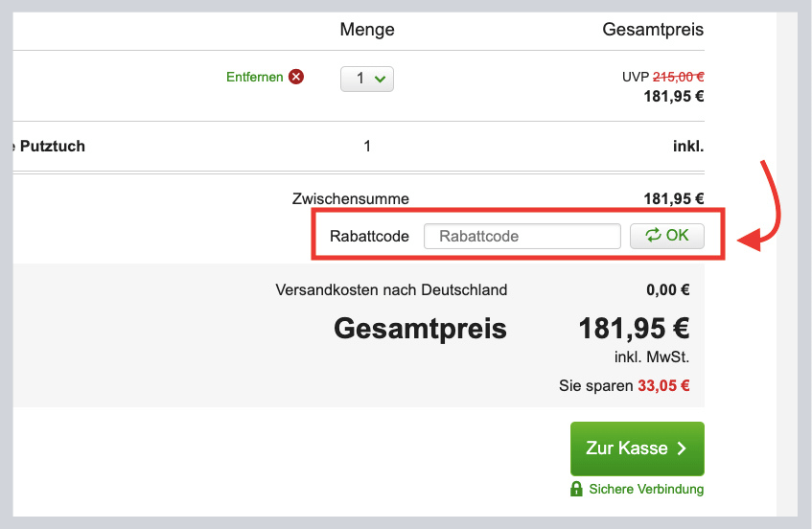The width and height of the screenshot is (812, 529).
Task: Click the inkl. MwSt. note
Action: tap(652, 357)
